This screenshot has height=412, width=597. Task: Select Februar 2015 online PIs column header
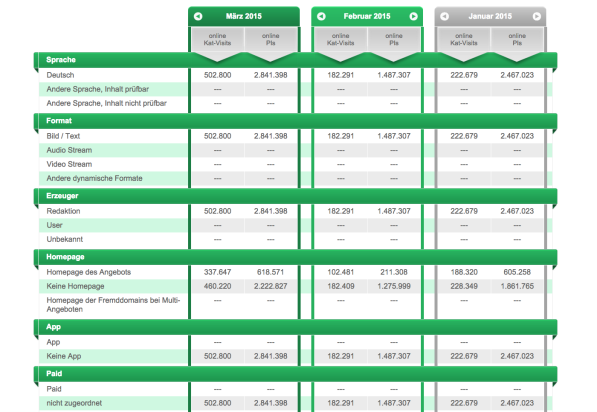pyautogui.click(x=394, y=40)
